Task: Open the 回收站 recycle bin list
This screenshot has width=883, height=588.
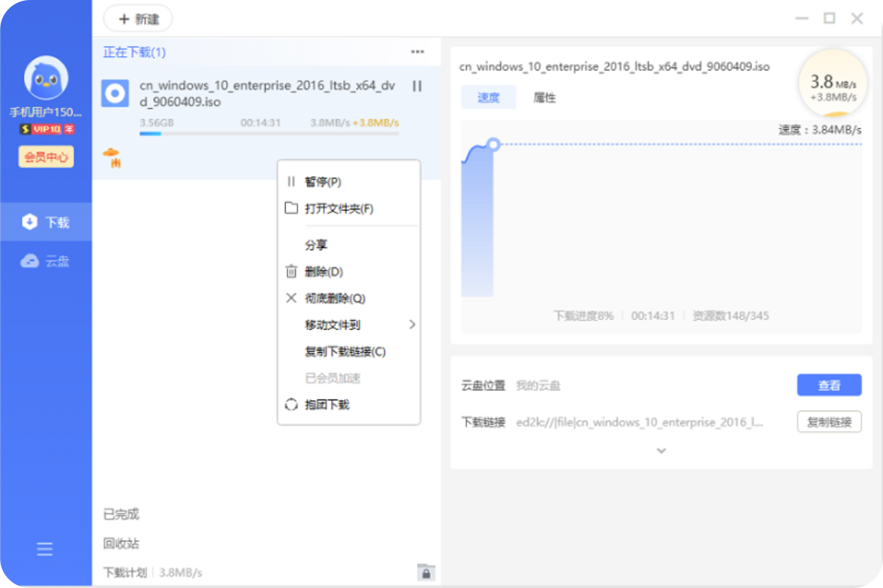Action: (121, 544)
